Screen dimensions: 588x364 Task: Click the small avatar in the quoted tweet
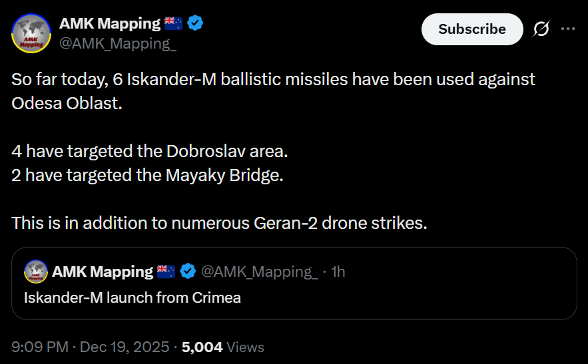[36, 272]
